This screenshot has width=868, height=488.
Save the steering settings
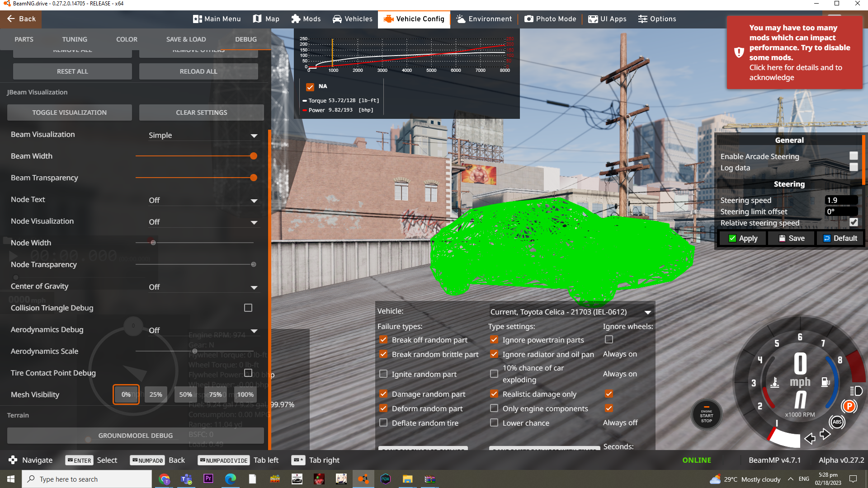792,238
